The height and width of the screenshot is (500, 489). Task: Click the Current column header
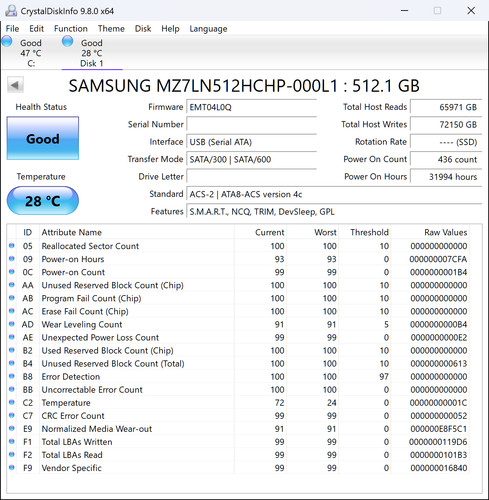tap(270, 232)
